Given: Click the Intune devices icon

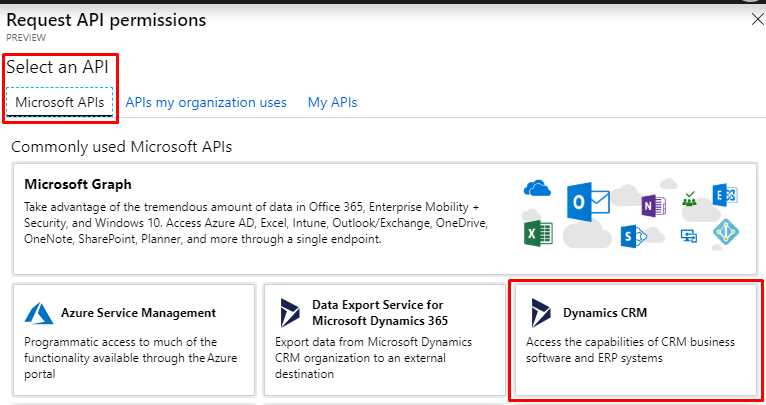Looking at the screenshot, I should pyautogui.click(x=689, y=236).
